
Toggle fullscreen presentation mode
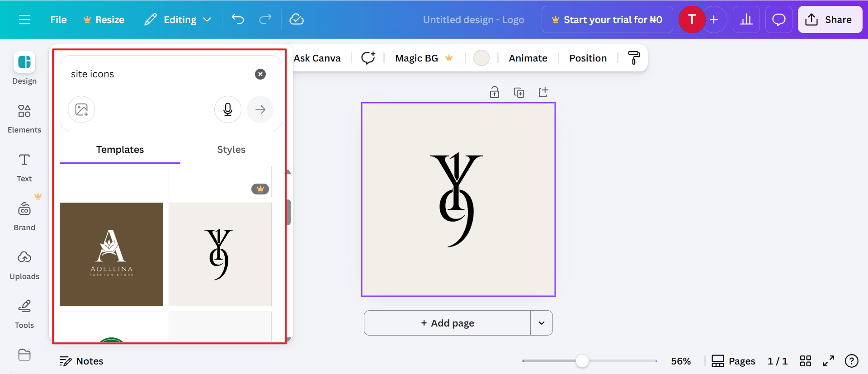(x=828, y=361)
